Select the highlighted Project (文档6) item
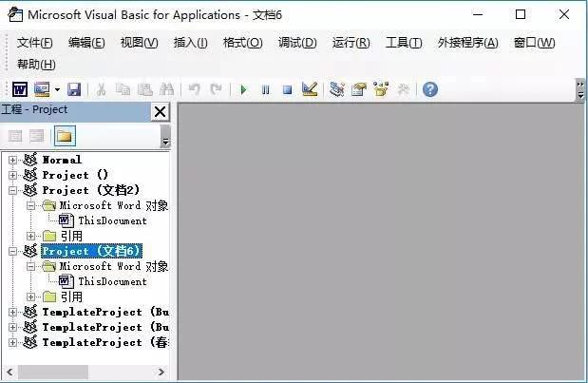The height and width of the screenshot is (383, 588). click(x=91, y=251)
